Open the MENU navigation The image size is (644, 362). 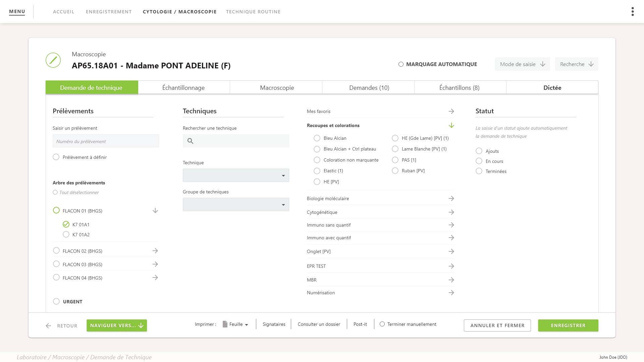tap(17, 11)
